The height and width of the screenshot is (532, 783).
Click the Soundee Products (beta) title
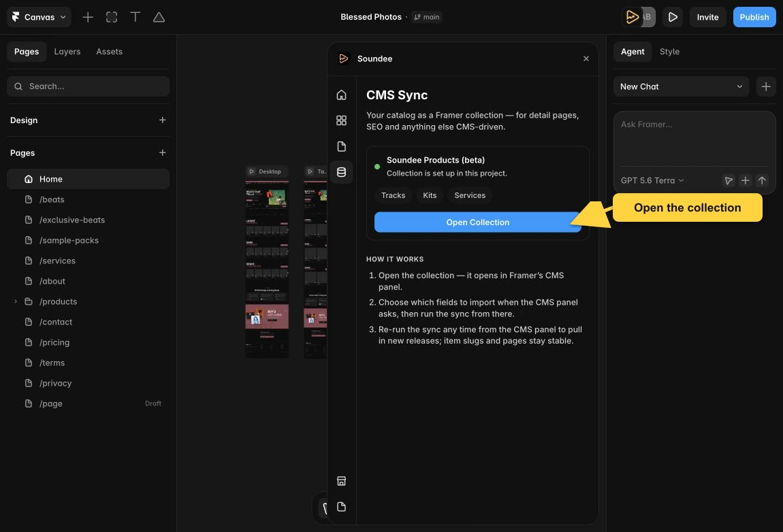pos(436,160)
